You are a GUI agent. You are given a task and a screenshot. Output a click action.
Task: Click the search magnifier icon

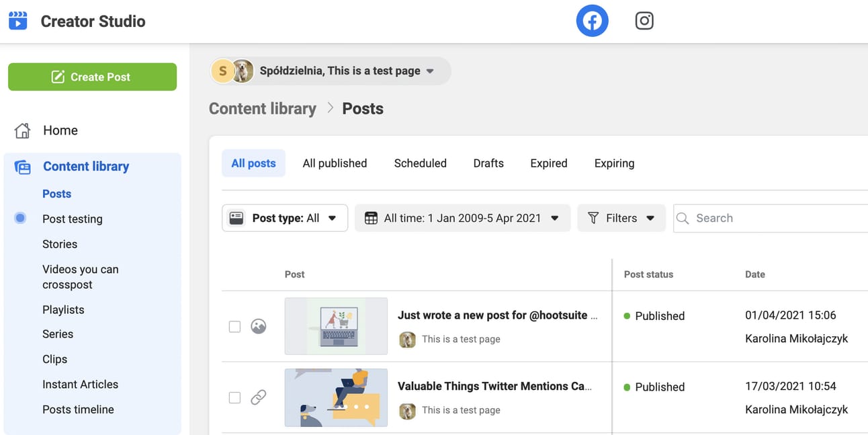coord(683,219)
